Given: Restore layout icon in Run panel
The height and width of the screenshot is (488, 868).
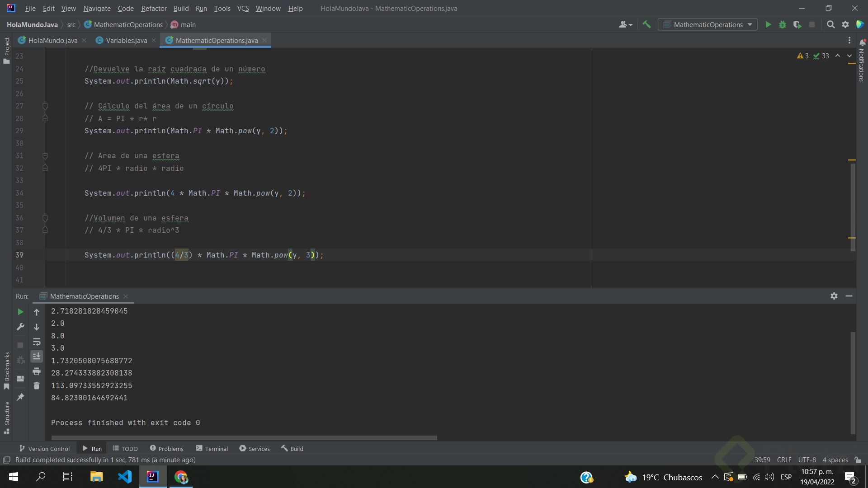Looking at the screenshot, I should 20,378.
